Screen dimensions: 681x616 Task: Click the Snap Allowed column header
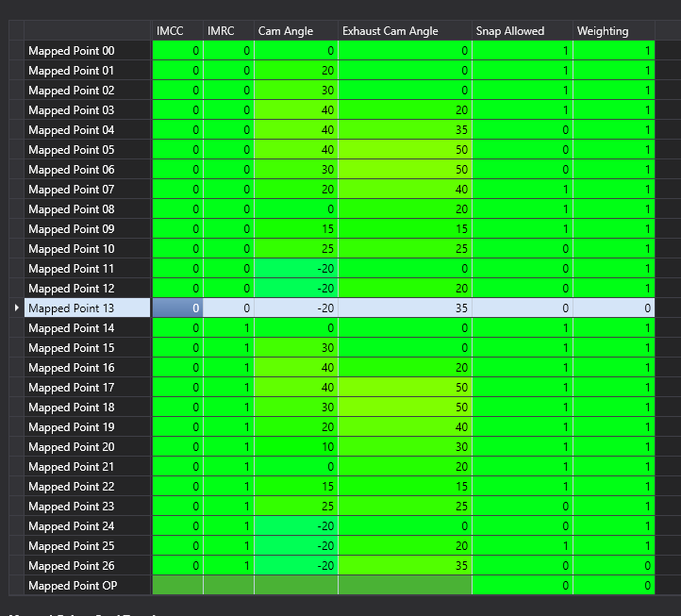(x=522, y=31)
